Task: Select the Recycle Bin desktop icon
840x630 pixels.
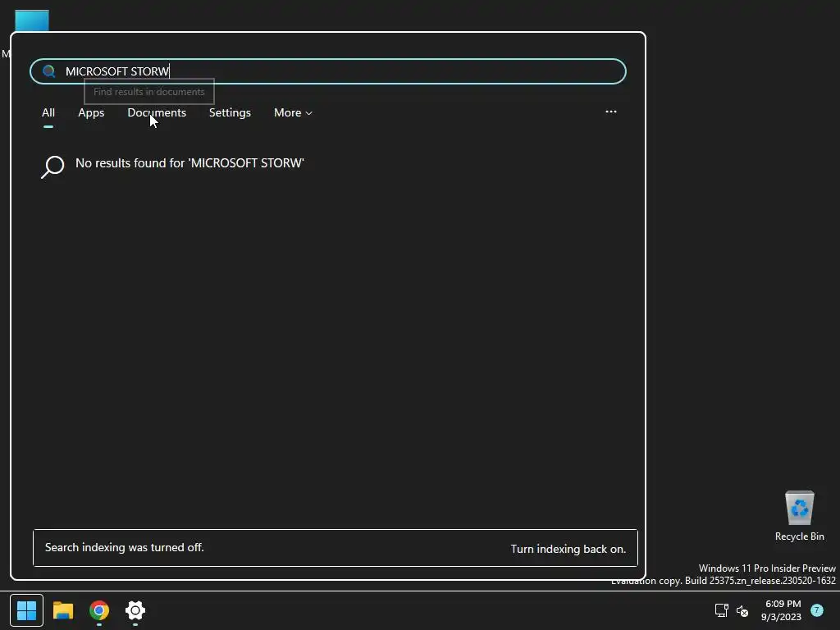Action: tap(799, 516)
